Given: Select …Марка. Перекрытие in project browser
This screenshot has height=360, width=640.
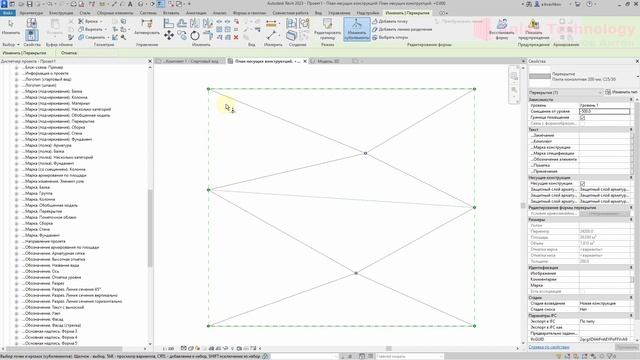Looking at the screenshot, I should pos(43,211).
